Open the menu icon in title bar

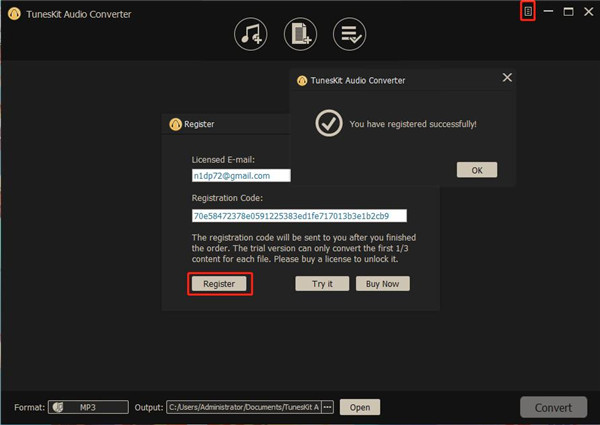coord(528,11)
